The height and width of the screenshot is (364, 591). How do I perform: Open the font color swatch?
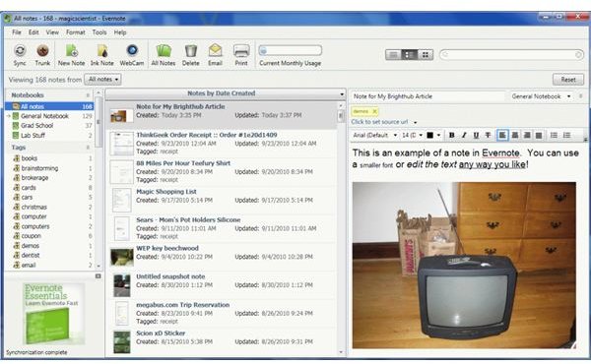pyautogui.click(x=429, y=135)
